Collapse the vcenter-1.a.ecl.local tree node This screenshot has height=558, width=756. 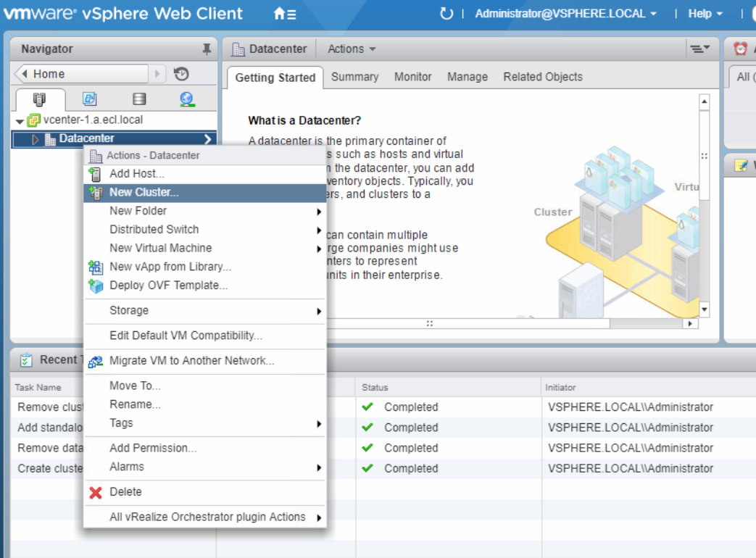[20, 121]
